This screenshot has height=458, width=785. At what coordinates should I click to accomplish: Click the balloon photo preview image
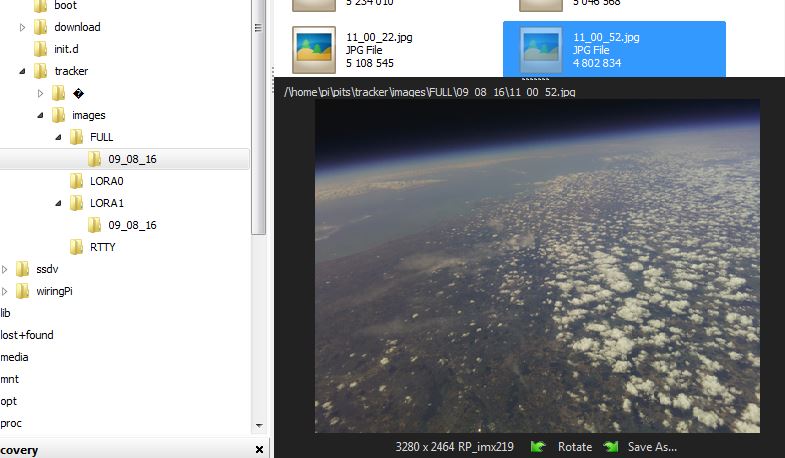pos(537,266)
